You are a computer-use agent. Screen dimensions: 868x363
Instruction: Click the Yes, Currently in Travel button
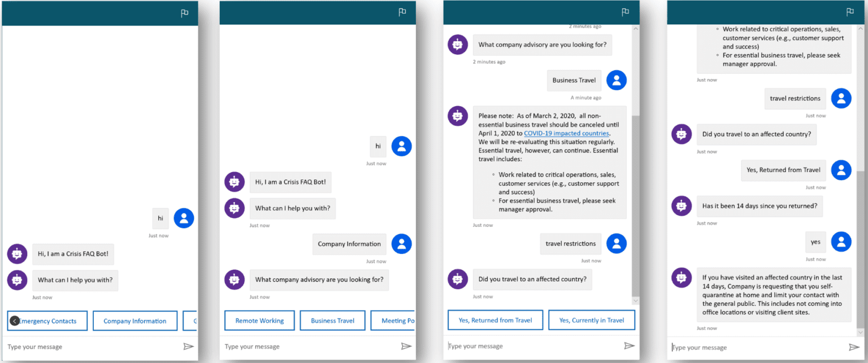[591, 320]
